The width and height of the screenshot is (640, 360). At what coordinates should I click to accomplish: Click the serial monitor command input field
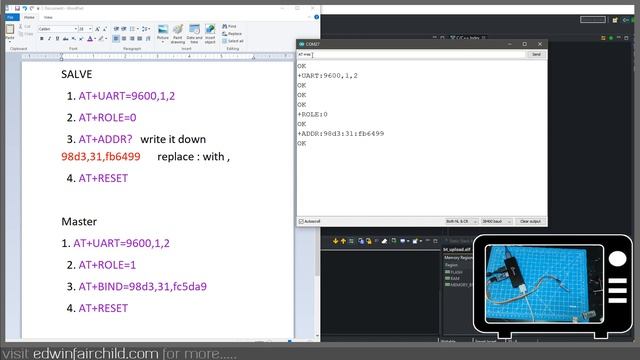(411, 54)
